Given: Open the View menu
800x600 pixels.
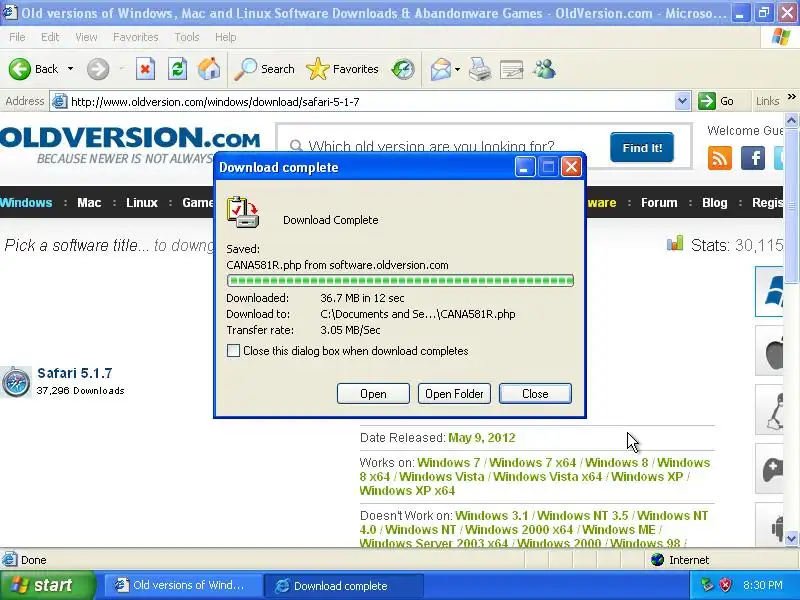Looking at the screenshot, I should [x=86, y=37].
